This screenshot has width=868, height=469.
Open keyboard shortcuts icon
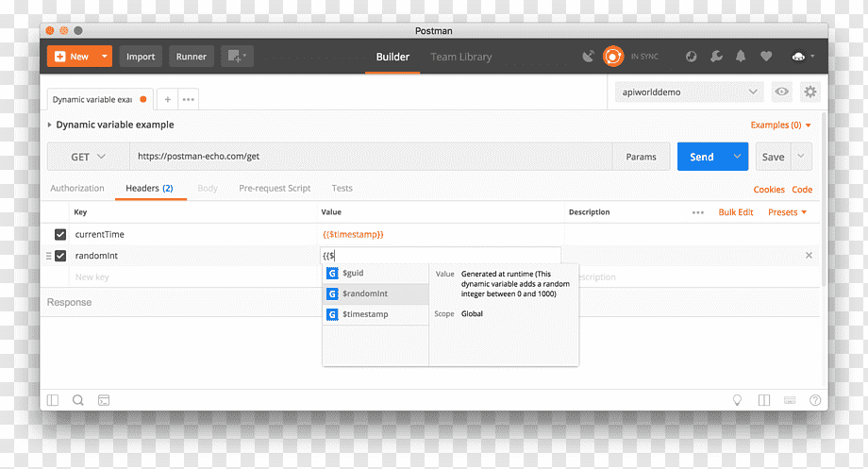coord(790,400)
